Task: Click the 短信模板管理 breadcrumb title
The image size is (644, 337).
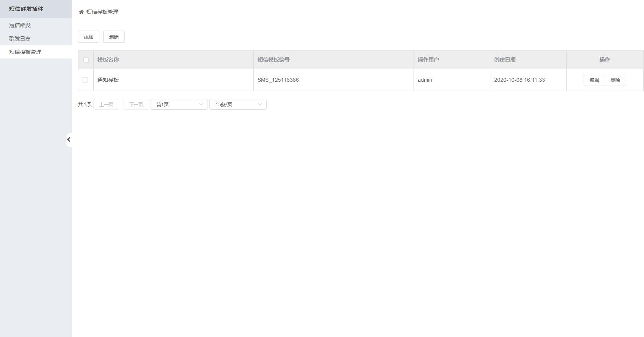Action: click(102, 12)
